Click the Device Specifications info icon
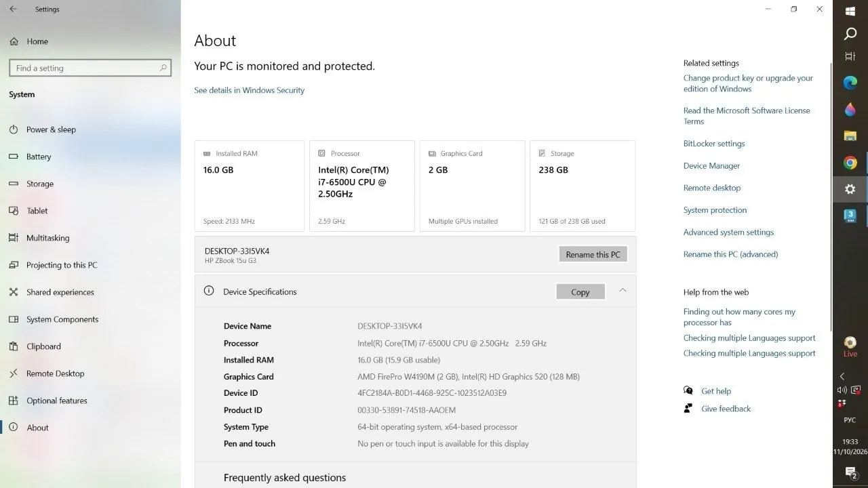Screen dimensions: 868x488 tap(209, 291)
